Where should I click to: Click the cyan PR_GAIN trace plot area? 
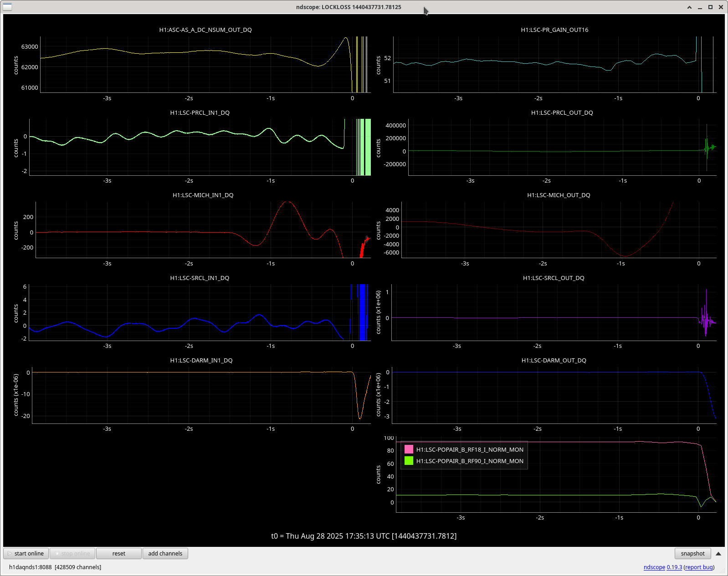(x=554, y=64)
